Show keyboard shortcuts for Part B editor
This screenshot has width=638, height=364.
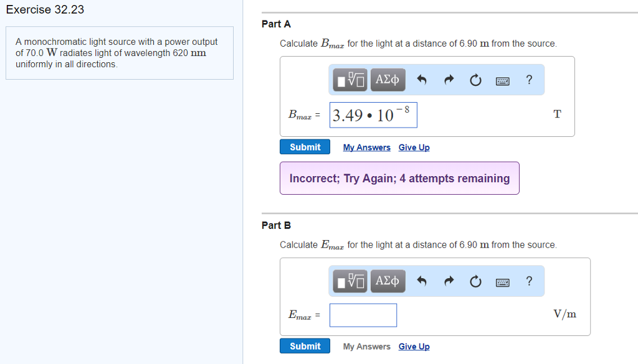point(502,281)
